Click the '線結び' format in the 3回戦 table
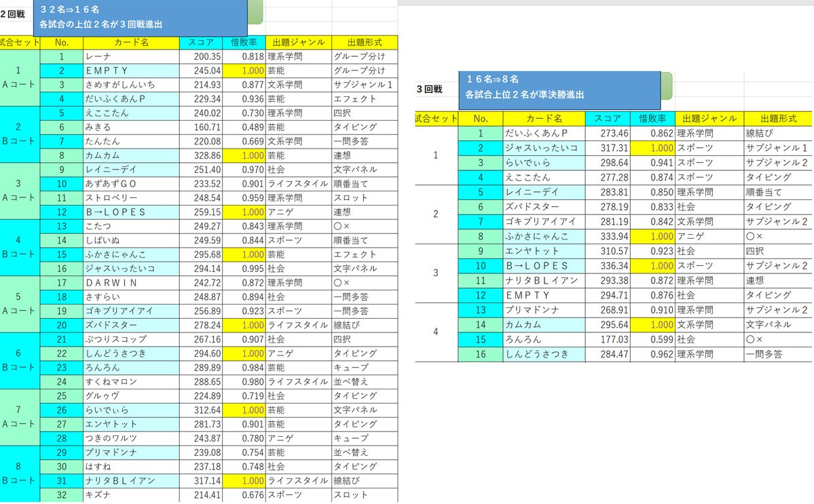814x504 pixels. click(x=777, y=133)
